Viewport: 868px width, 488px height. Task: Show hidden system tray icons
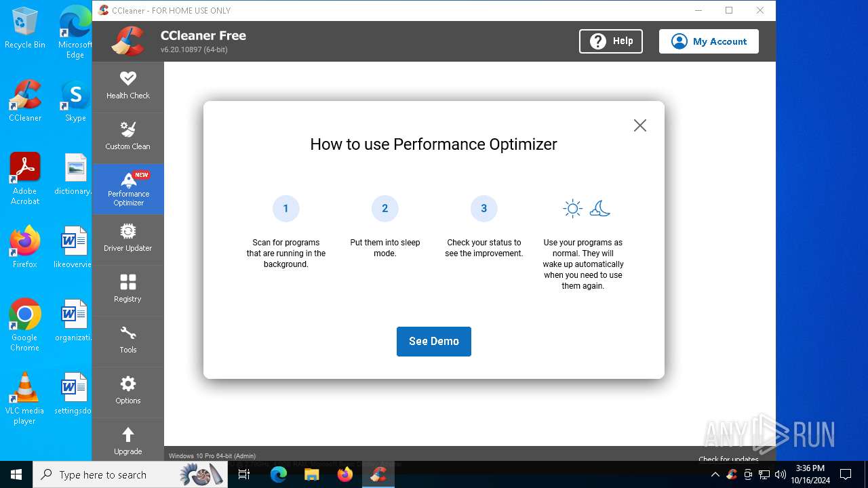pos(715,474)
